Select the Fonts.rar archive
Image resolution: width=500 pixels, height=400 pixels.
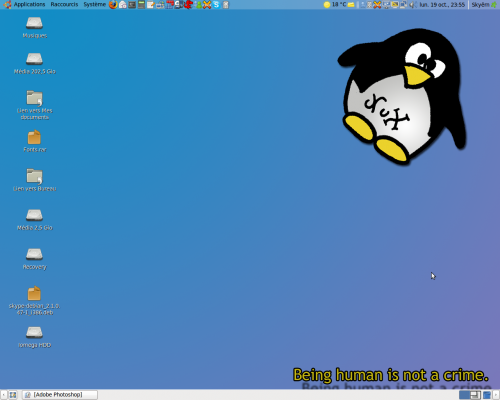click(x=35, y=141)
